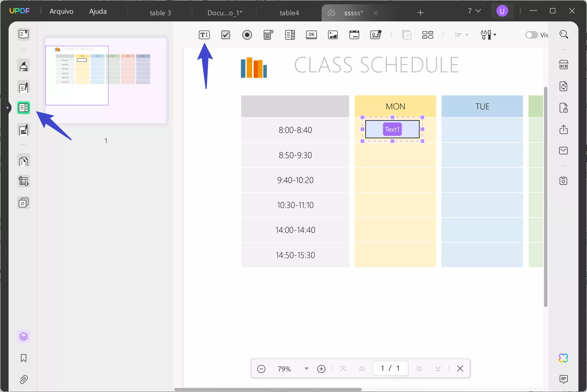Select the Text Field form tool
The height and width of the screenshot is (392, 587).
[204, 35]
